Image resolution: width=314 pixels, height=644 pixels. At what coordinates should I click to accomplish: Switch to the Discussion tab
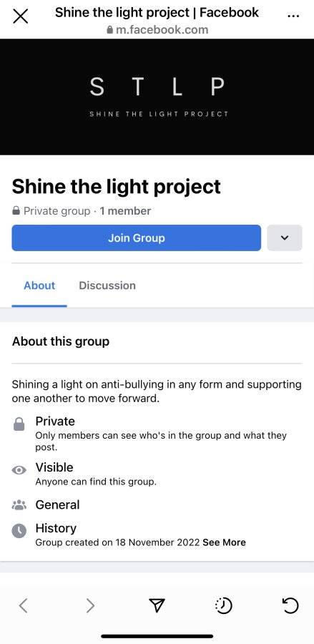pyautogui.click(x=107, y=286)
